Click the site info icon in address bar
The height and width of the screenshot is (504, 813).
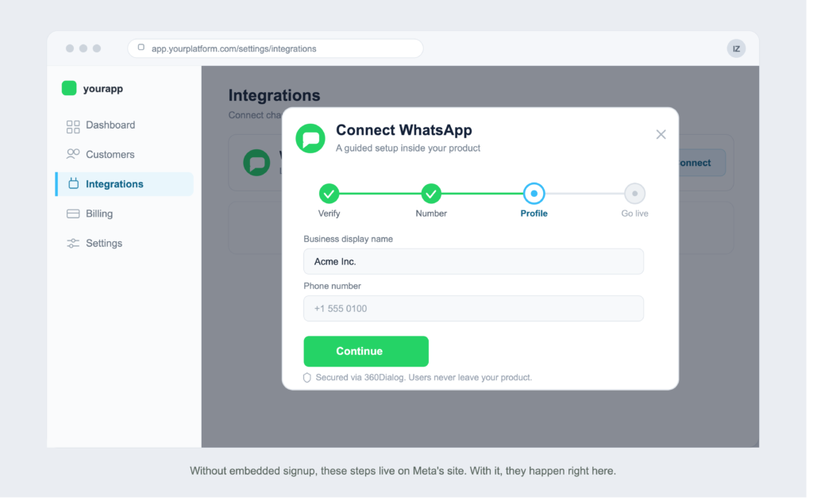[x=142, y=48]
